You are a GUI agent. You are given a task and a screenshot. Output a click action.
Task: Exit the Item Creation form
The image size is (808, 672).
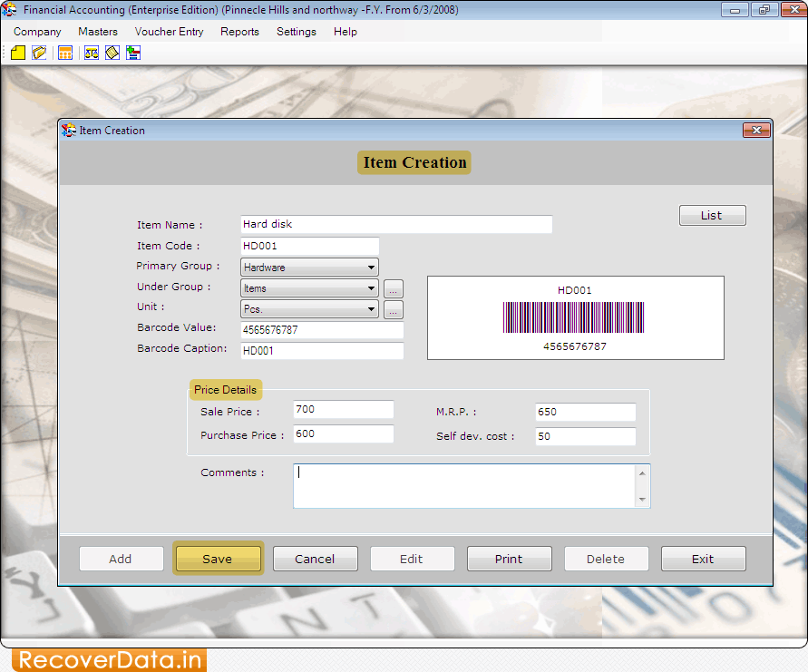tap(703, 559)
